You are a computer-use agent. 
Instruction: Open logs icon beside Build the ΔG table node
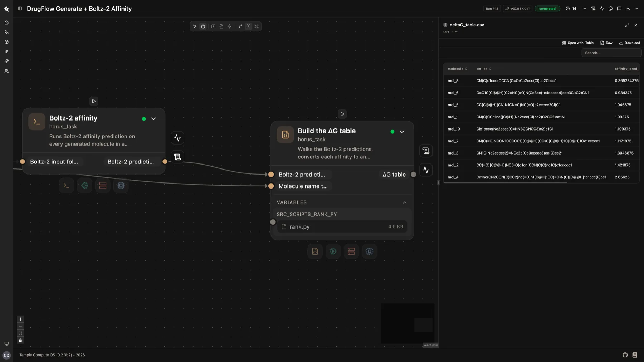click(426, 151)
